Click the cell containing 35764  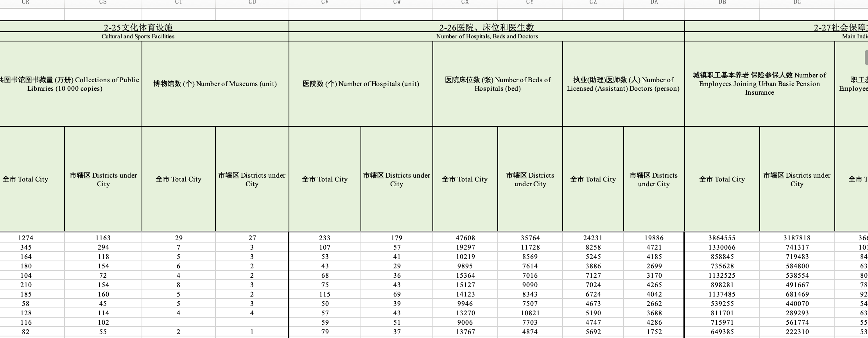pos(530,238)
